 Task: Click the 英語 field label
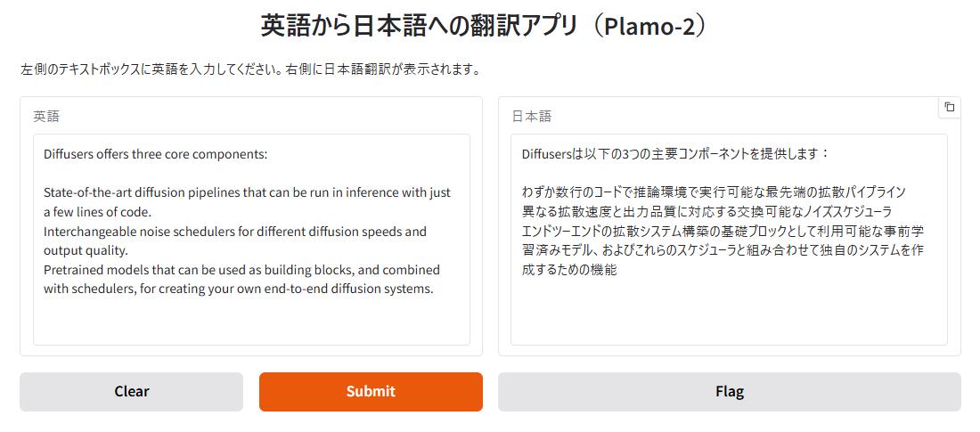(x=47, y=117)
